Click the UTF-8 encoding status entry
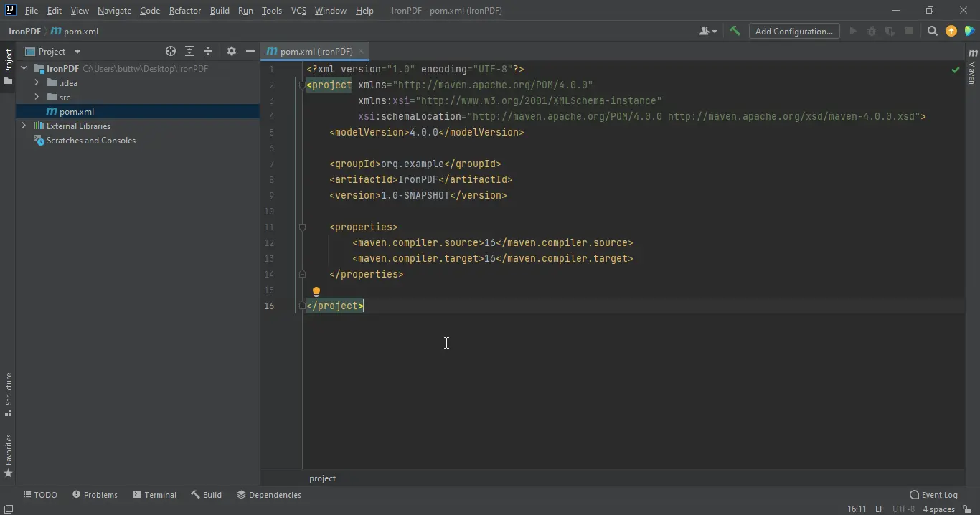Viewport: 980px width, 515px height. coord(903,509)
